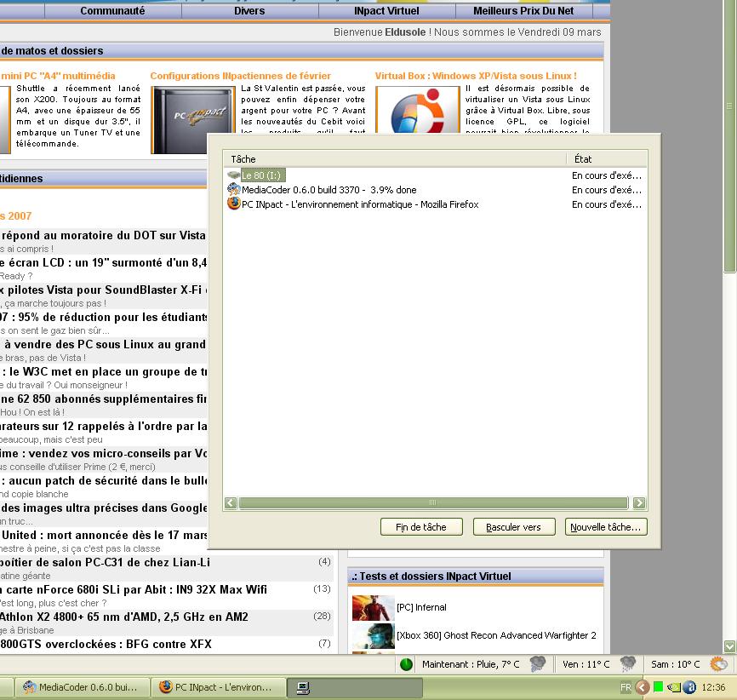
Task: Open the FR language bar selector
Action: [x=626, y=687]
